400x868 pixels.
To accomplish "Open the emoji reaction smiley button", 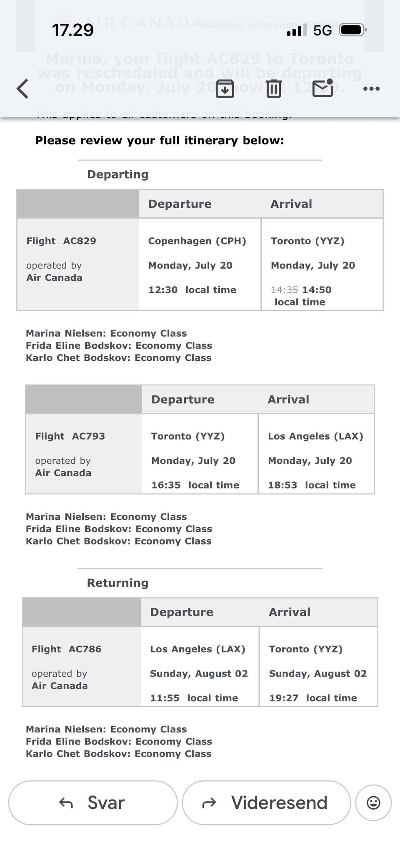I will click(373, 803).
